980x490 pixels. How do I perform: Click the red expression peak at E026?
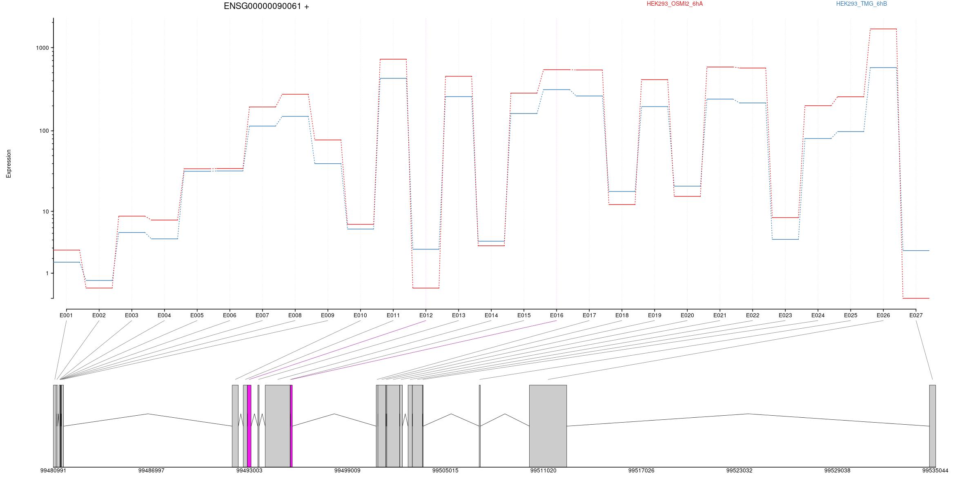[x=883, y=29]
